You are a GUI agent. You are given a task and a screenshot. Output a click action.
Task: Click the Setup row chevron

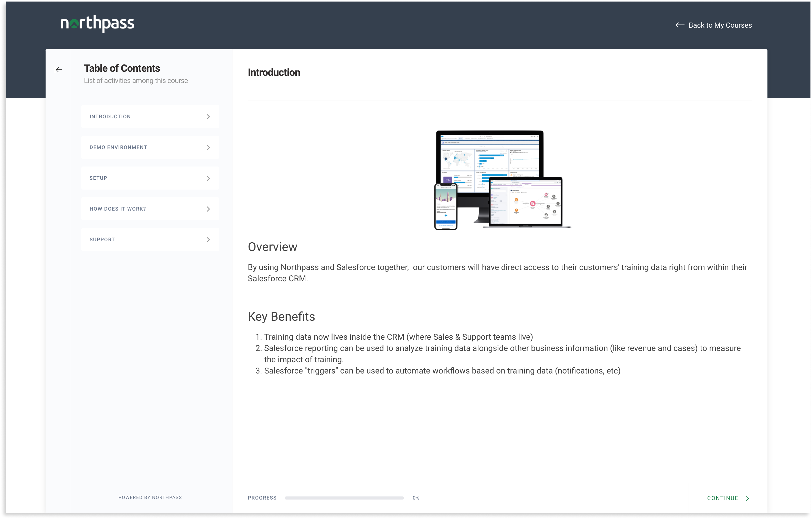click(x=208, y=178)
